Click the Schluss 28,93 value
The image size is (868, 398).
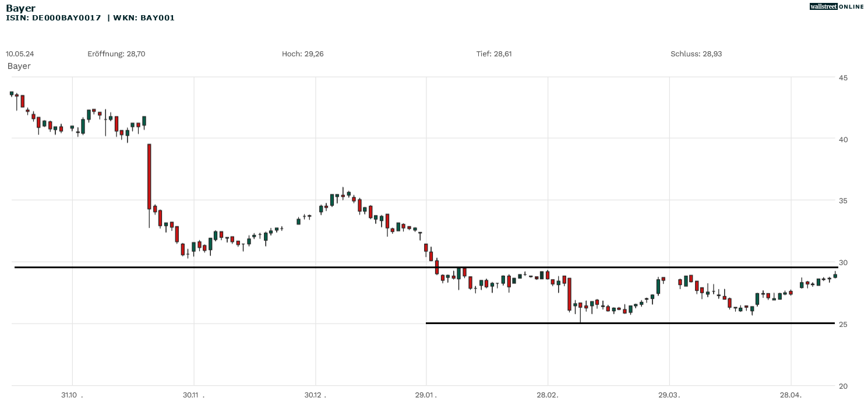(696, 54)
